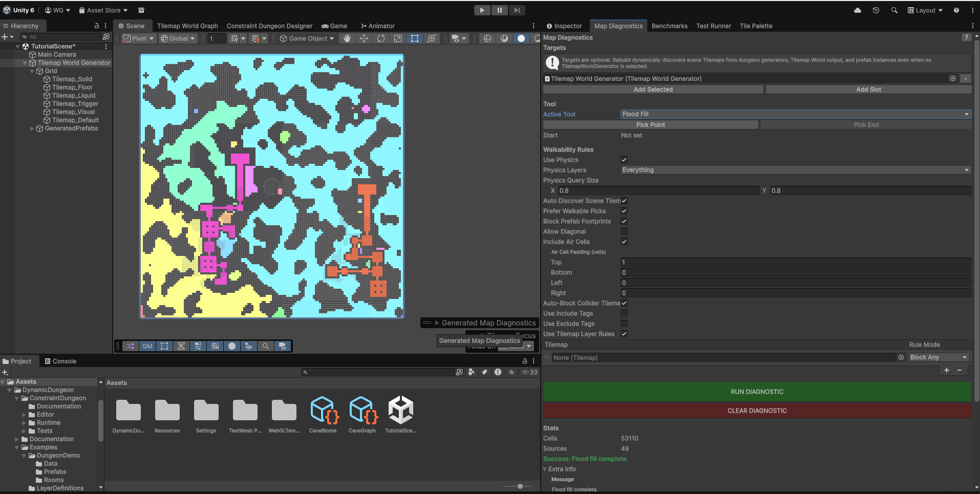Toggle Auto Discover Scene Tilemaps checkbox
This screenshot has height=494, width=980.
(x=624, y=201)
